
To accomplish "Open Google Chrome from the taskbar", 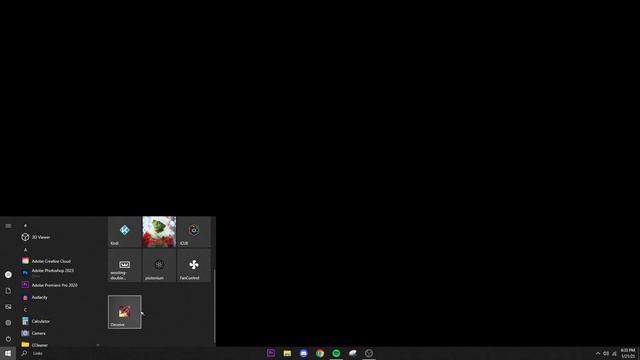I will pos(320,353).
